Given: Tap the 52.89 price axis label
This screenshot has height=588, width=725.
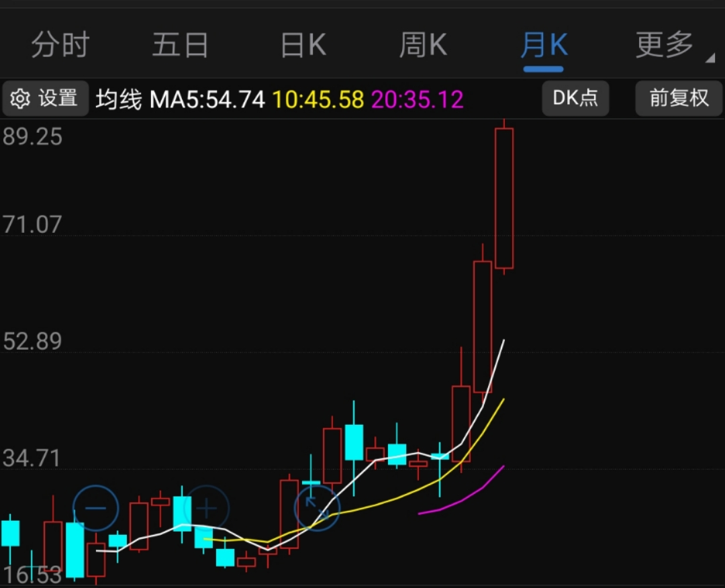Looking at the screenshot, I should click(x=32, y=342).
